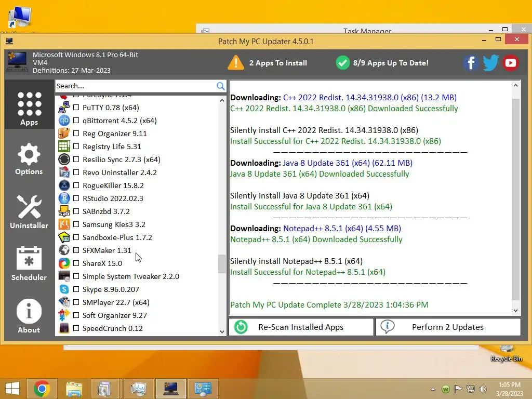Click the RStudio app icon

(x=64, y=198)
